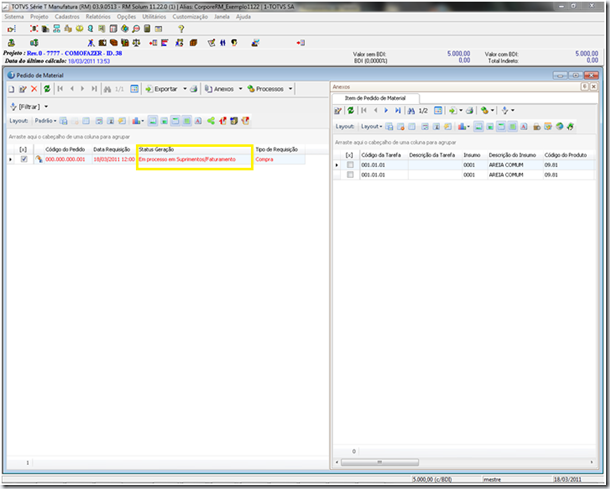
Task: Click the Processos button
Action: 266,89
